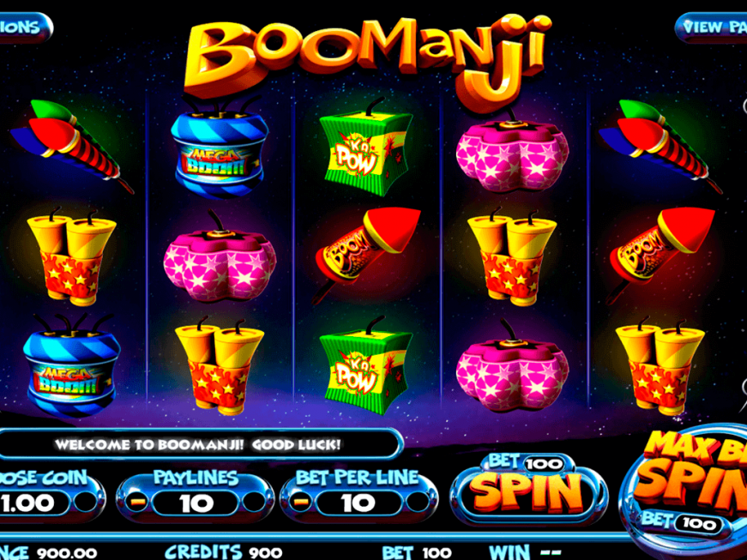Select the yellow twin firecrackers in the bottom-right reel

tap(660, 365)
